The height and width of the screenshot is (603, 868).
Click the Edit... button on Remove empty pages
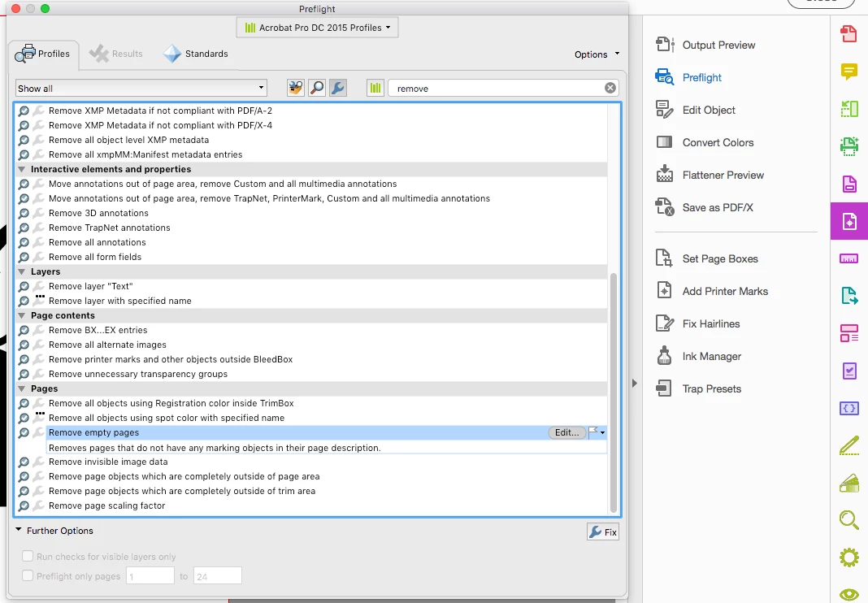pyautogui.click(x=566, y=432)
